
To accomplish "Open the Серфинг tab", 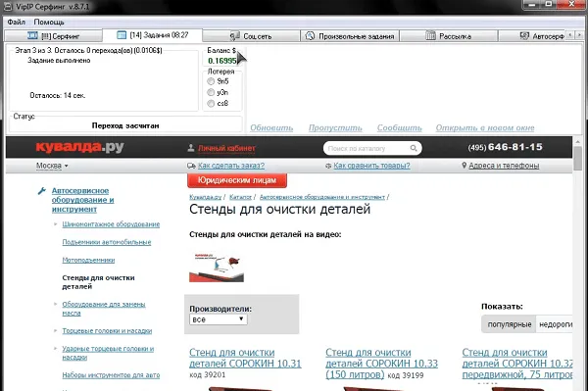I will click(53, 36).
